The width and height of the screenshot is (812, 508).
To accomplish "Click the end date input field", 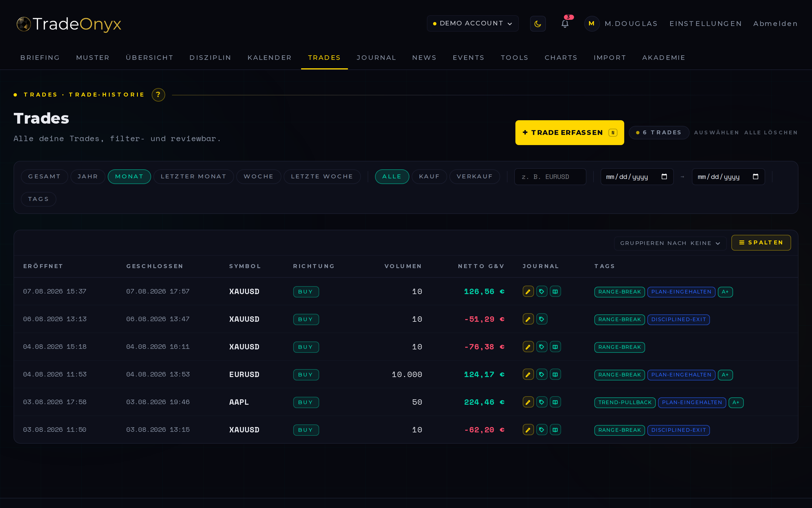I will click(x=728, y=176).
